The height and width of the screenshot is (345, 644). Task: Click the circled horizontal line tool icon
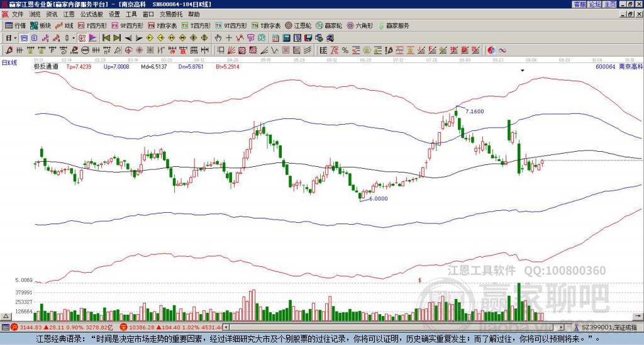pos(85,50)
